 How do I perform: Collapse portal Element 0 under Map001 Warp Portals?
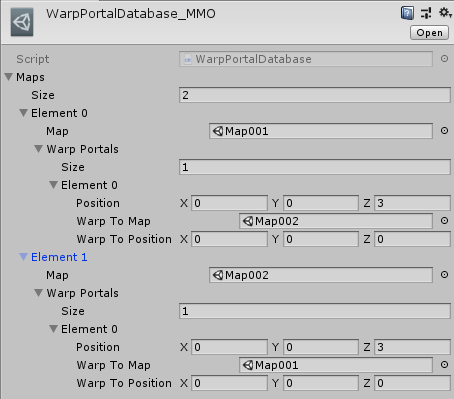point(53,185)
